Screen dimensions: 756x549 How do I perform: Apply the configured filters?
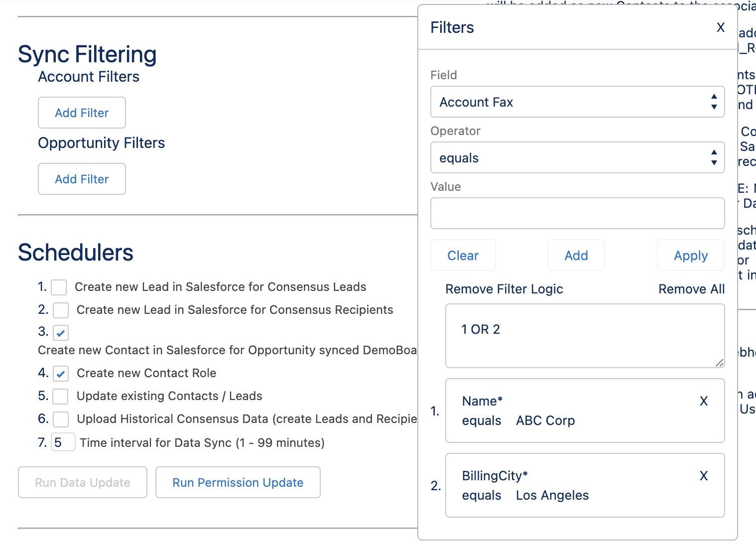pyautogui.click(x=690, y=256)
